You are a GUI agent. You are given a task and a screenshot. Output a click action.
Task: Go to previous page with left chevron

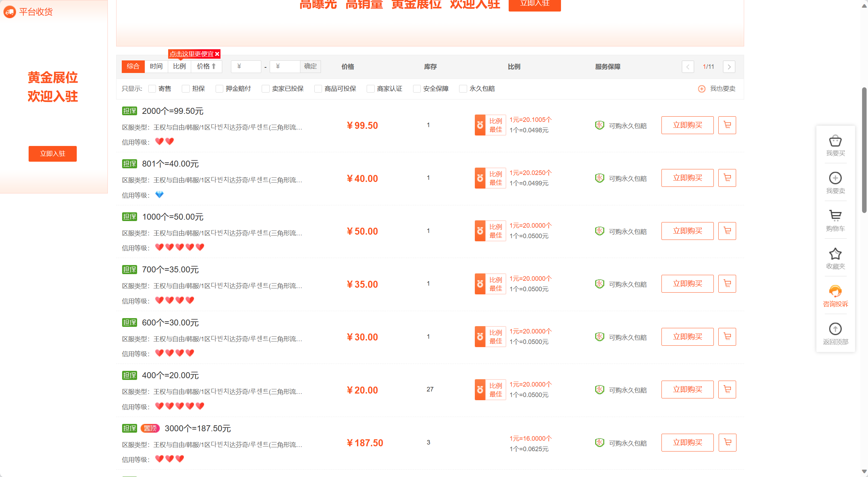(688, 67)
